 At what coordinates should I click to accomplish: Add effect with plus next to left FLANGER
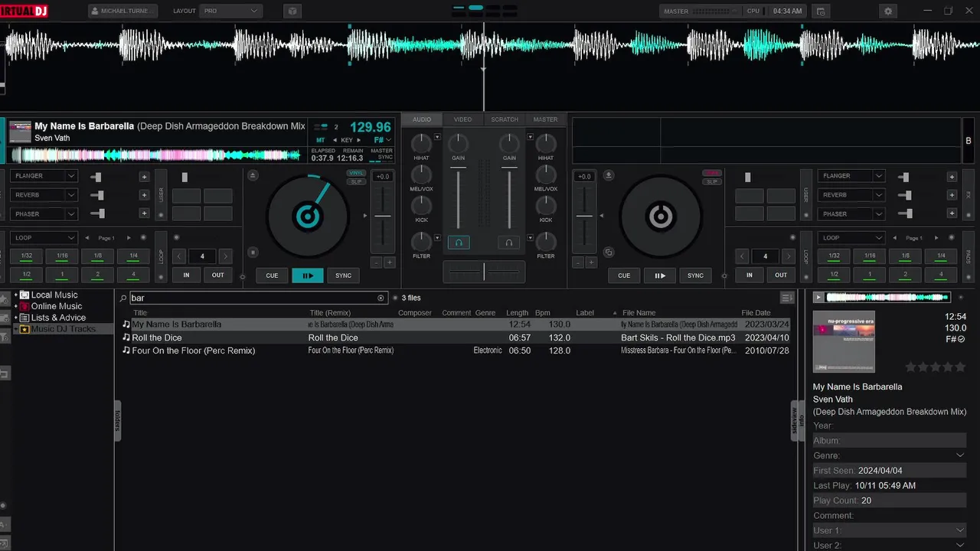coord(144,177)
